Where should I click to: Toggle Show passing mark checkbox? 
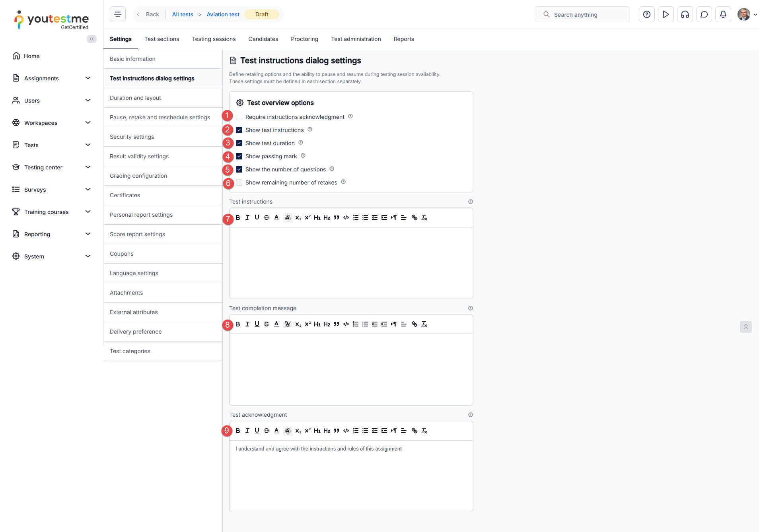239,156
